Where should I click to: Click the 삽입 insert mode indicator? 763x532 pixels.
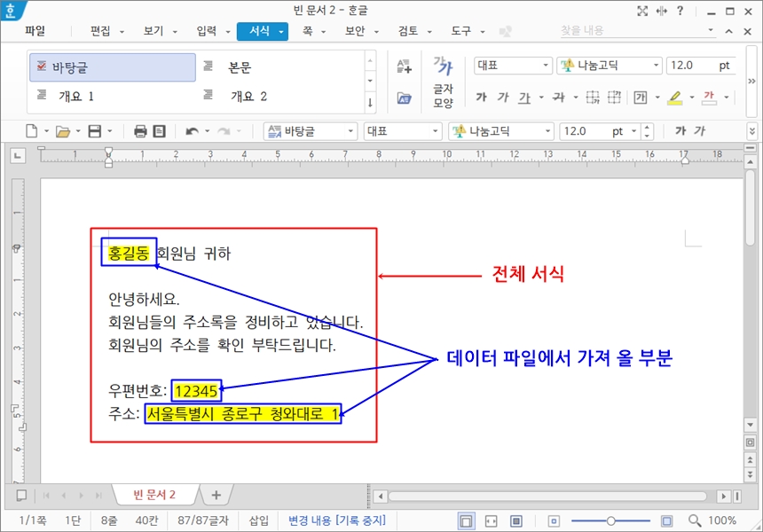[258, 520]
